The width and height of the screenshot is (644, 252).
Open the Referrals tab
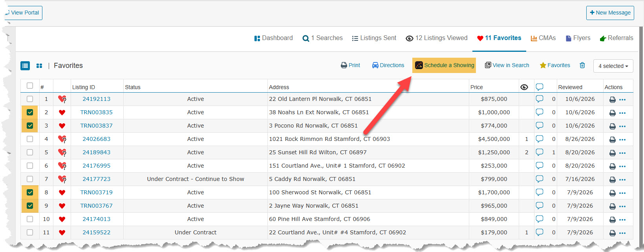617,38
